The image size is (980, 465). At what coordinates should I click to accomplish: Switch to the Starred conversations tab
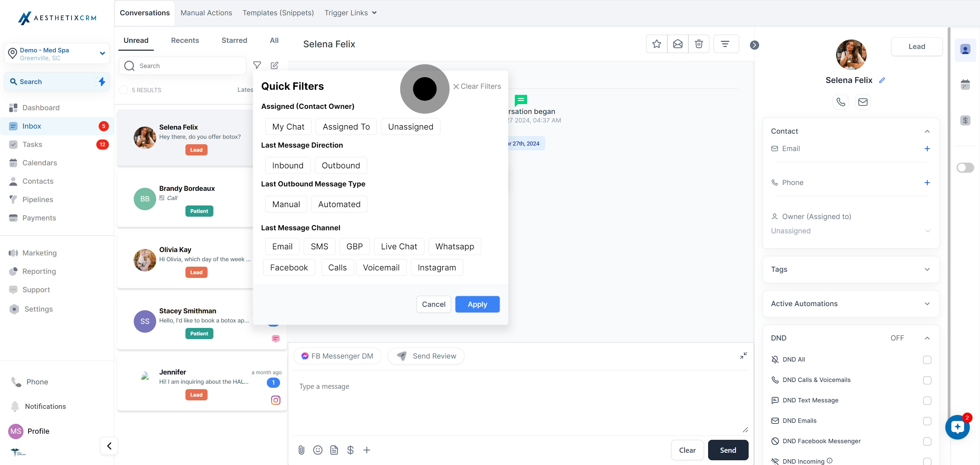click(234, 40)
